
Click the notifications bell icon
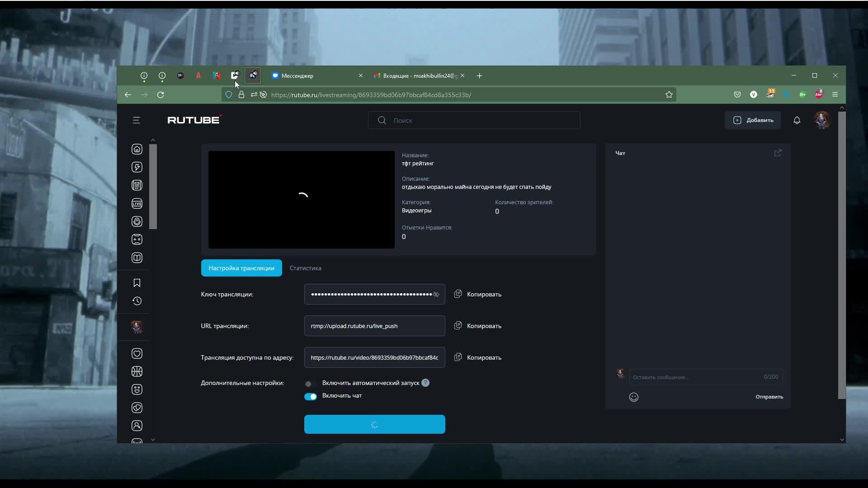coord(797,120)
